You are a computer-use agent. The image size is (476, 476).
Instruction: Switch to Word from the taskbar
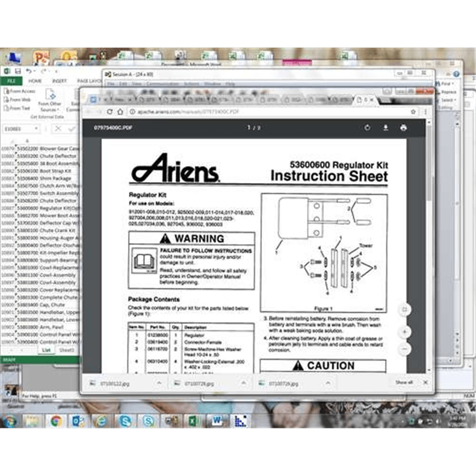[217, 421]
